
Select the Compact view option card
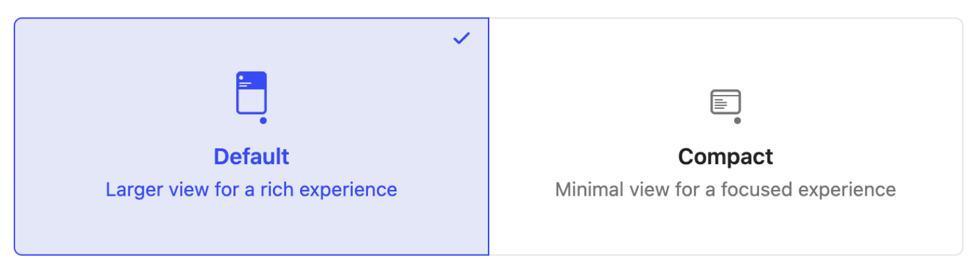[x=725, y=136]
